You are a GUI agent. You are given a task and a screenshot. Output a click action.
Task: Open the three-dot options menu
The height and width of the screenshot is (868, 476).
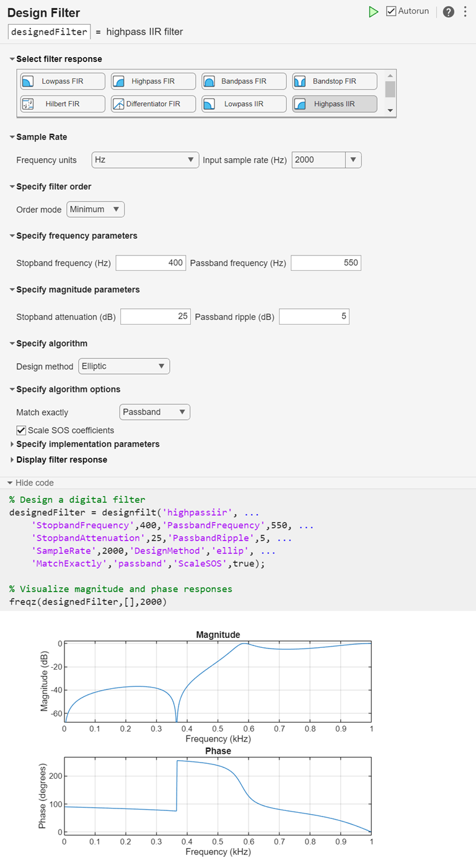click(465, 11)
